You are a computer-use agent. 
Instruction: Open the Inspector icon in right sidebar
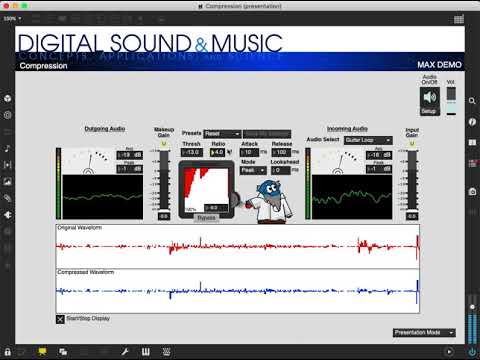pyautogui.click(x=472, y=122)
